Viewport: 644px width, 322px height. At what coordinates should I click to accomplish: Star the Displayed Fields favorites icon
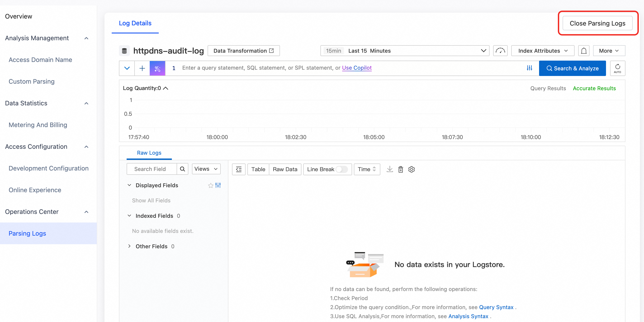211,185
